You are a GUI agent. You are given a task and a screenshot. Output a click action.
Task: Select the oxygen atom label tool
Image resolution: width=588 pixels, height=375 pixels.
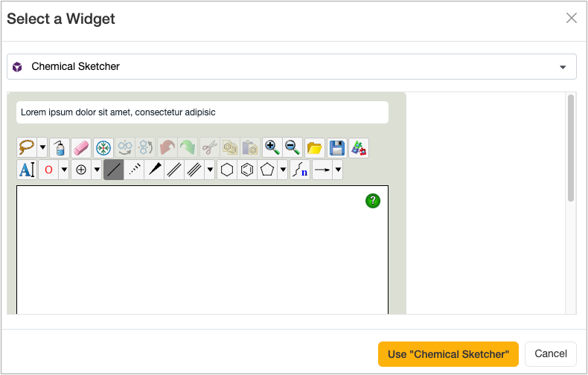[48, 170]
